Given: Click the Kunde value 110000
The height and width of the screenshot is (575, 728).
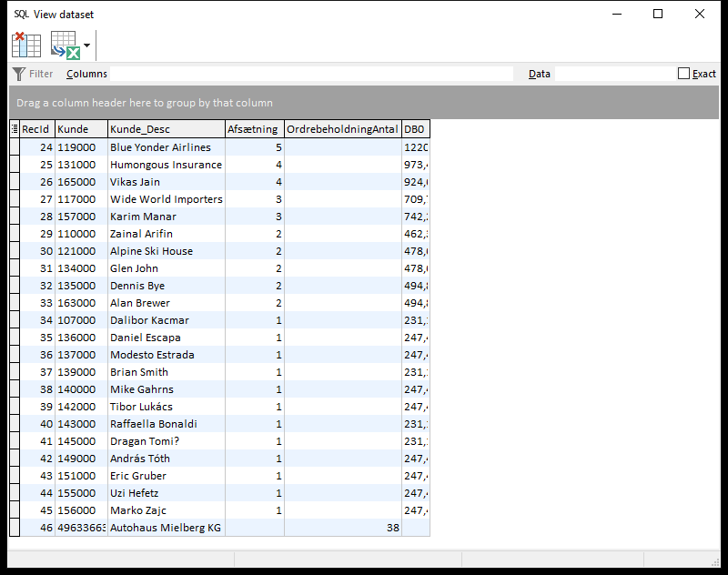Looking at the screenshot, I should tap(81, 234).
